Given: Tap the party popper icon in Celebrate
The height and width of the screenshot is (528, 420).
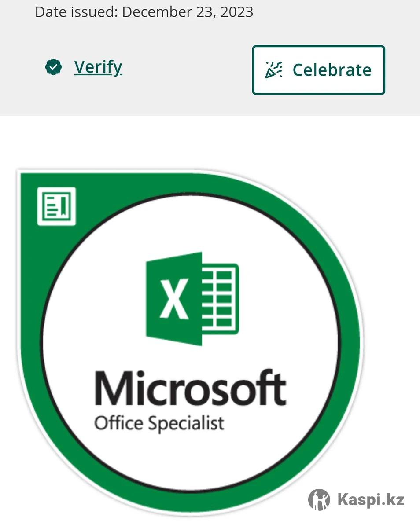Looking at the screenshot, I should [273, 70].
